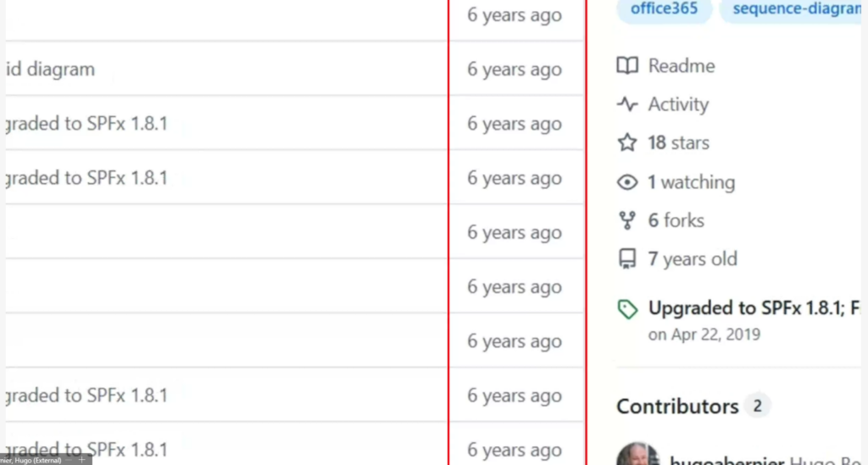Open the Contributors heading link
868x465 pixels.
pos(677,407)
